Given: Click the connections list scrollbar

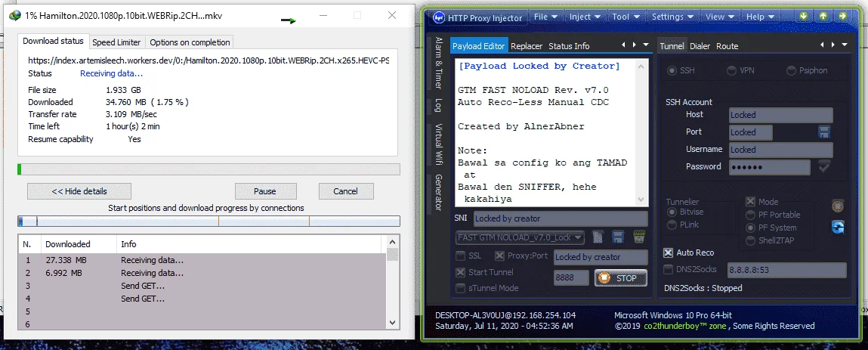Looking at the screenshot, I should (393, 283).
